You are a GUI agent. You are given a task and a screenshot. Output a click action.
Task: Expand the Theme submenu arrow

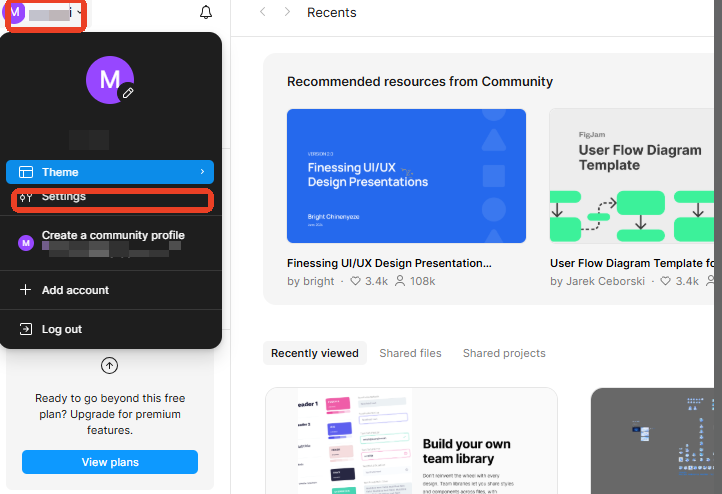(x=202, y=172)
